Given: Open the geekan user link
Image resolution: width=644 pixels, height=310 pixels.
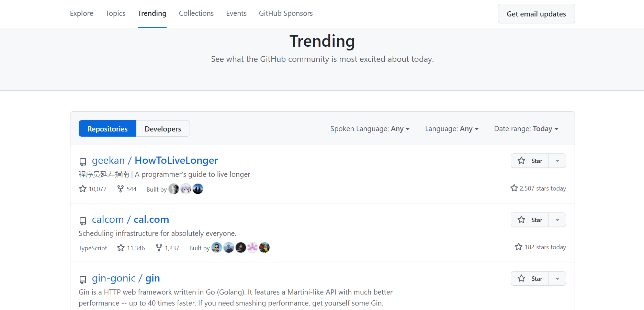Looking at the screenshot, I should [x=108, y=160].
